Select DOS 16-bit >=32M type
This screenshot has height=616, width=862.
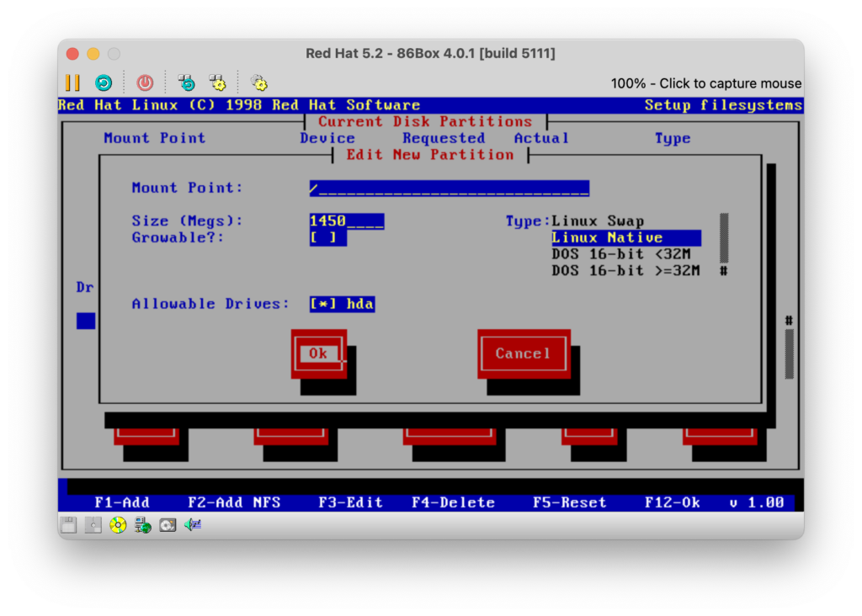click(625, 270)
